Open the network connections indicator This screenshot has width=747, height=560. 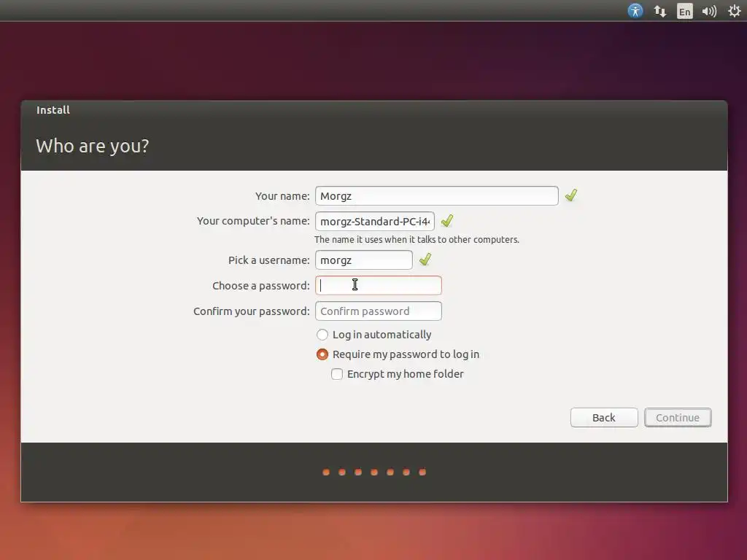click(x=659, y=11)
